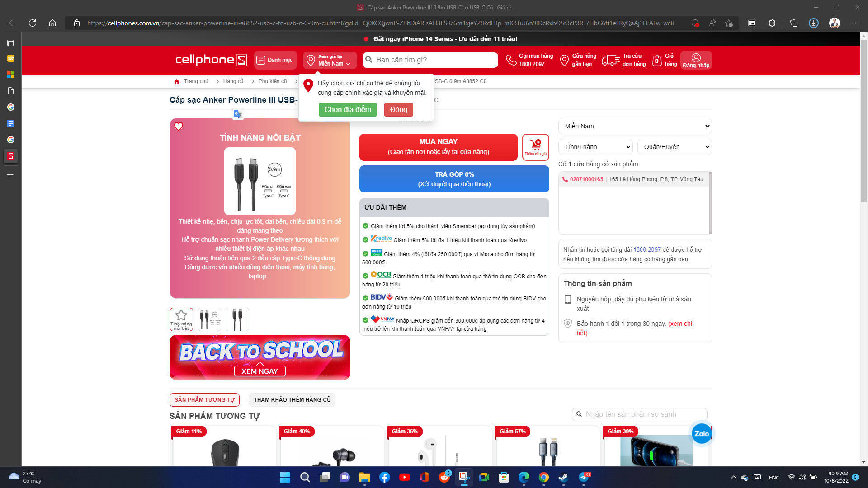This screenshot has height=488, width=868.
Task: Click the Thêm vào giỏ add-to-cart icon
Action: tap(536, 147)
